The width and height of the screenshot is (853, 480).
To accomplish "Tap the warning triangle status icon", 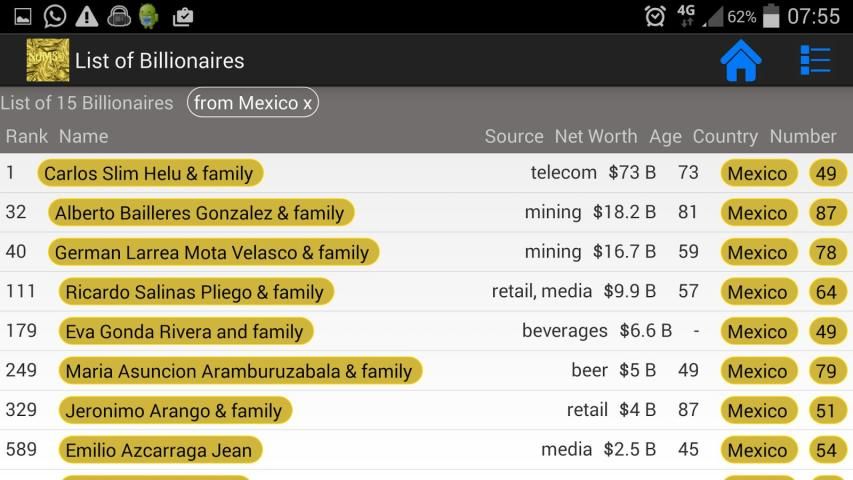I will 86,16.
